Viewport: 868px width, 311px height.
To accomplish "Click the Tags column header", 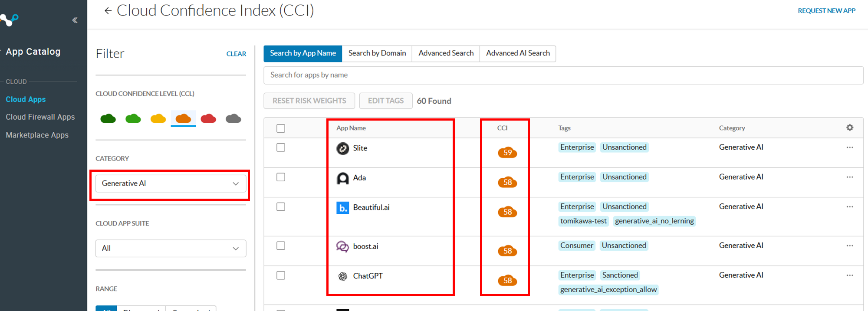I will tap(564, 128).
